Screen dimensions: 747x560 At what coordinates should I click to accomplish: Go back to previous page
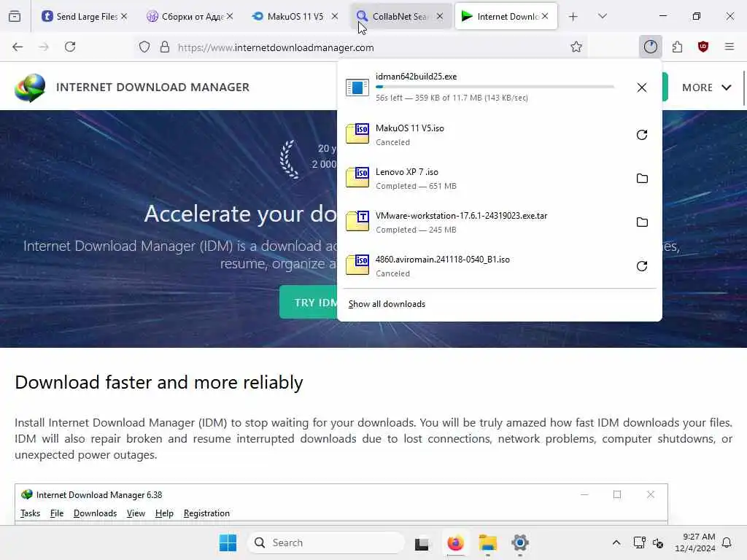click(x=18, y=47)
